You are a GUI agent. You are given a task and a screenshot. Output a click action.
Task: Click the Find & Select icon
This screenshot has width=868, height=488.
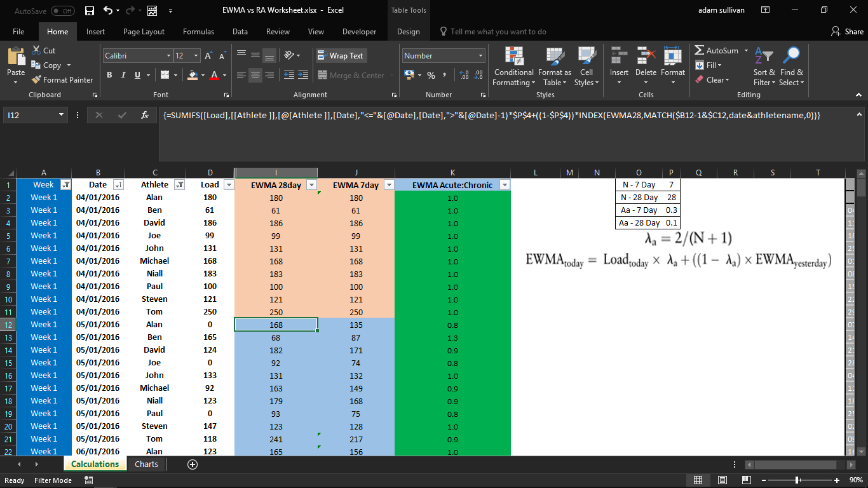[792, 67]
